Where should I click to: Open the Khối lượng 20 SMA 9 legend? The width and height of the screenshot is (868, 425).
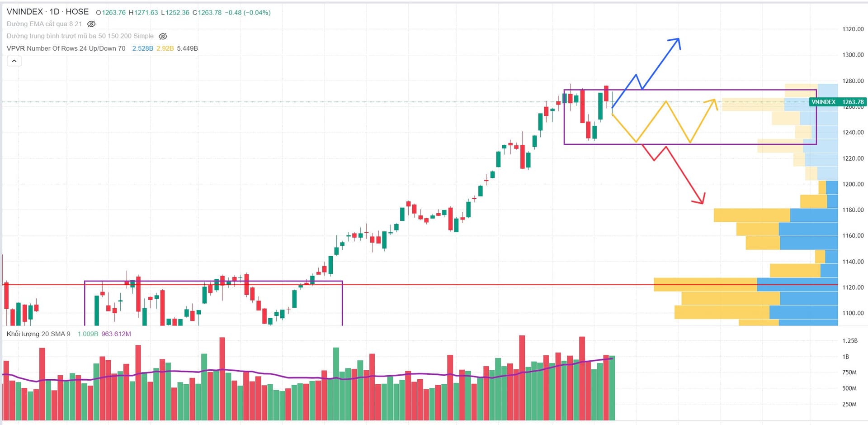pyautogui.click(x=38, y=334)
